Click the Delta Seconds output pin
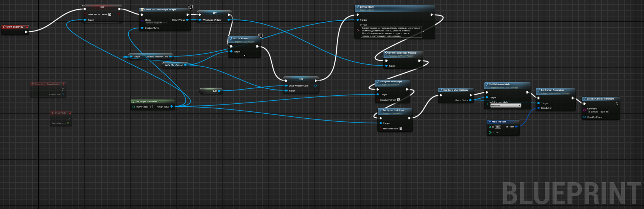644x209 pixels. point(68,123)
